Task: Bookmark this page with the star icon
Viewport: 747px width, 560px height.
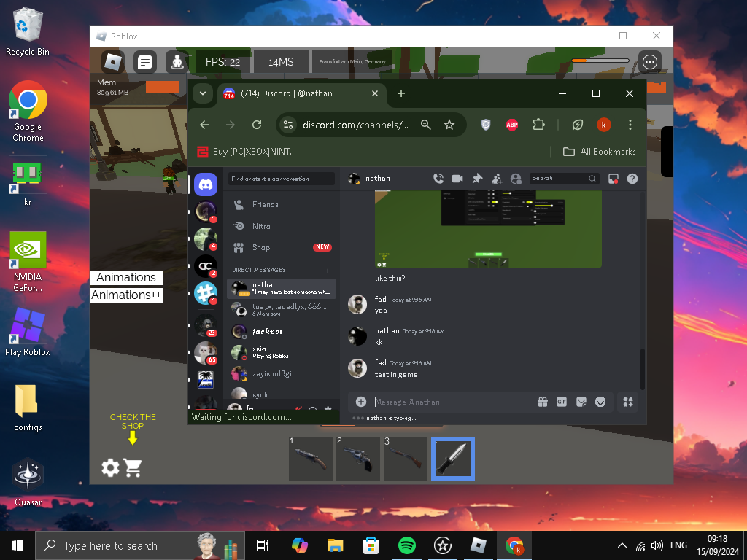Action: coord(449,125)
